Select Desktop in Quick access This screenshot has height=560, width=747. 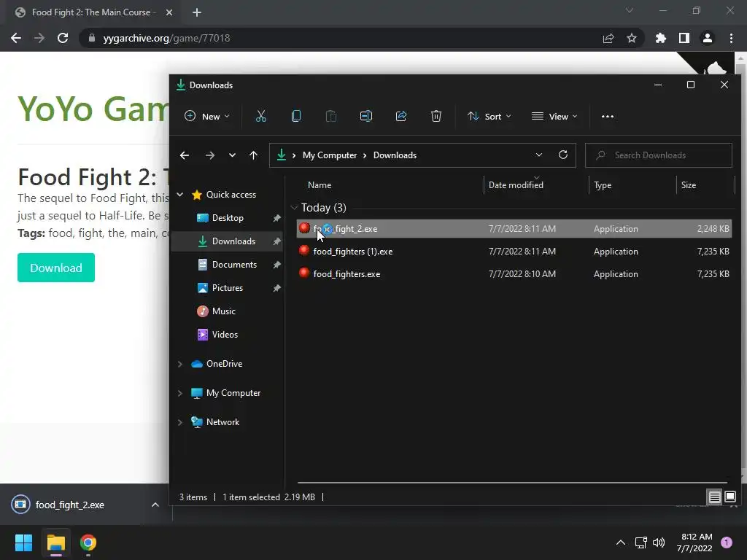tap(228, 217)
